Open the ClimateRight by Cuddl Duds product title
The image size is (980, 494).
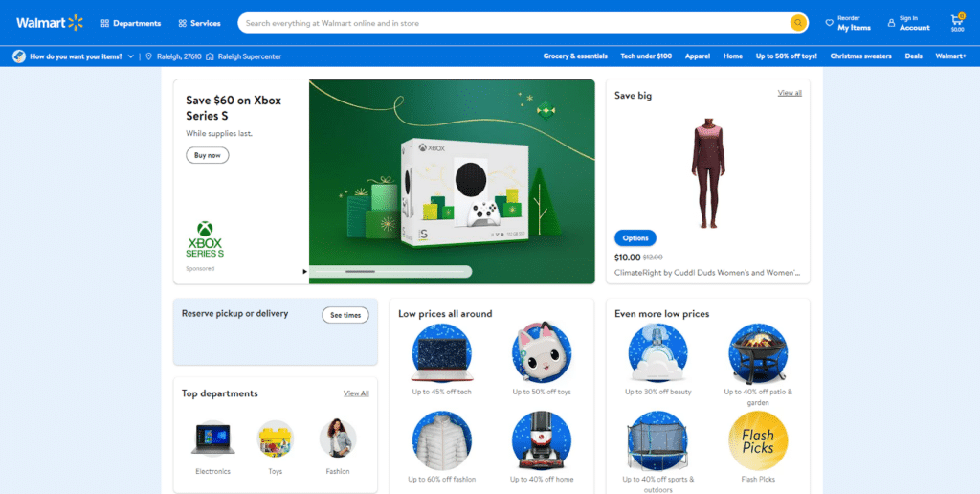click(707, 273)
